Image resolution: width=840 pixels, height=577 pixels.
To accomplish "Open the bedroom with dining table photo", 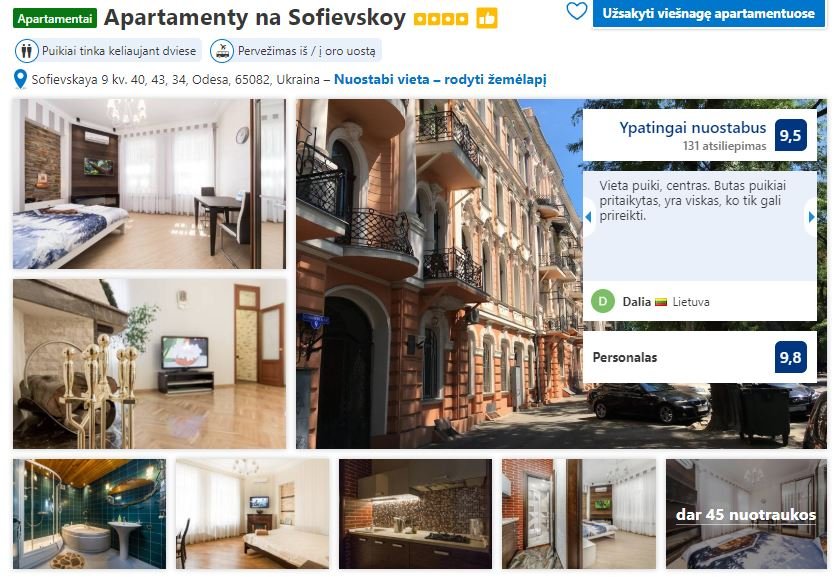I will (149, 184).
